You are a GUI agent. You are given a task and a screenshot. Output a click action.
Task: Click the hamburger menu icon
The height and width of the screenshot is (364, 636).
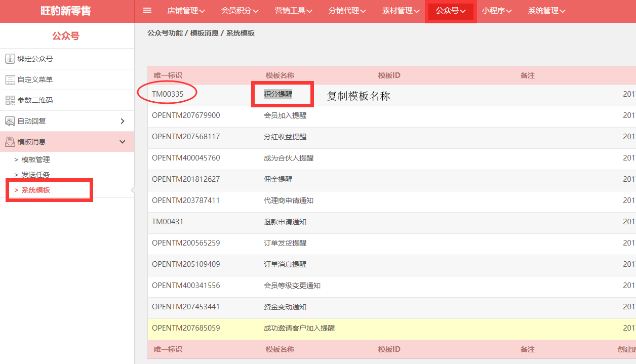pos(147,11)
